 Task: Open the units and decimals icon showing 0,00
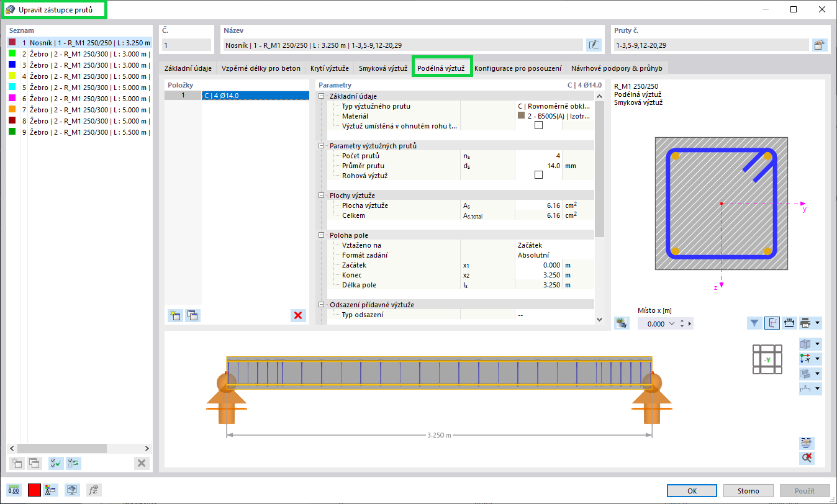[14, 490]
